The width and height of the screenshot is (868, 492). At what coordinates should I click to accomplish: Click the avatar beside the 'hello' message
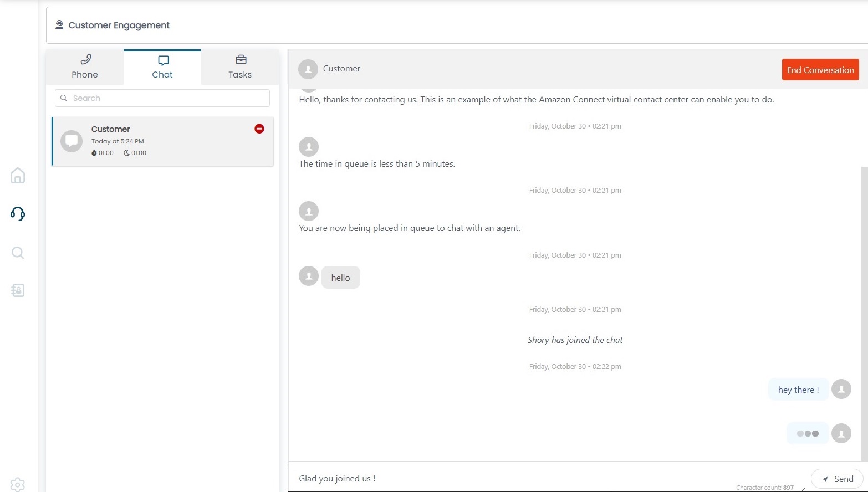pyautogui.click(x=309, y=276)
